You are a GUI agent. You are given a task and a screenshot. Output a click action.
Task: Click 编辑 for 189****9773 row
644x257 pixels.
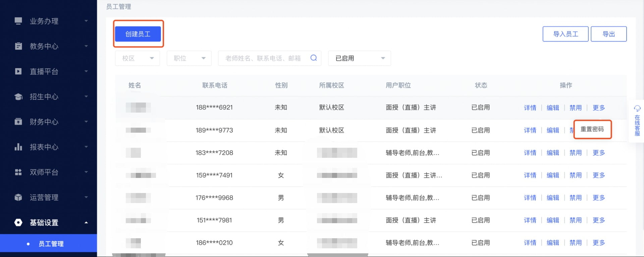[x=553, y=130]
